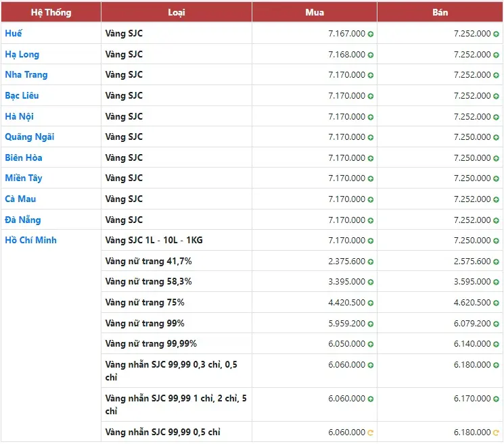Open the Nha Trang link
Viewport: 504px width, 444px height.
26,74
